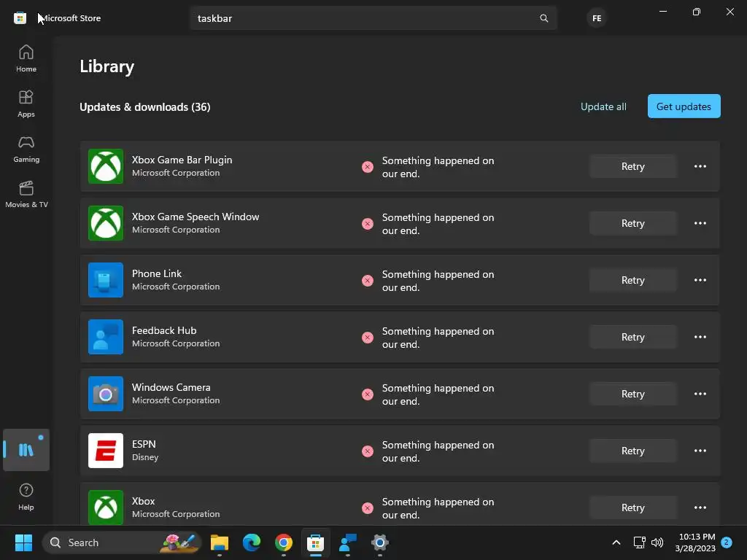Click the Updates & downloads (36) heading
747x560 pixels.
pyautogui.click(x=145, y=107)
